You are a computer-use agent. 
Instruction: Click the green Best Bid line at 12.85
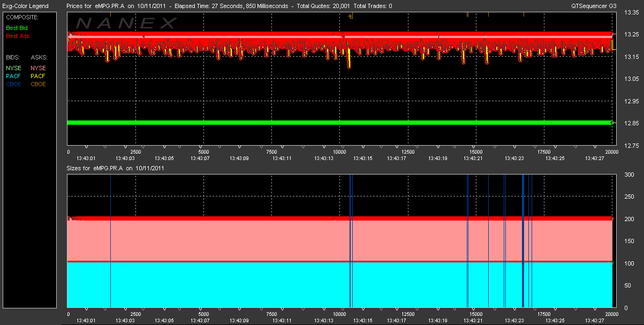click(x=339, y=123)
